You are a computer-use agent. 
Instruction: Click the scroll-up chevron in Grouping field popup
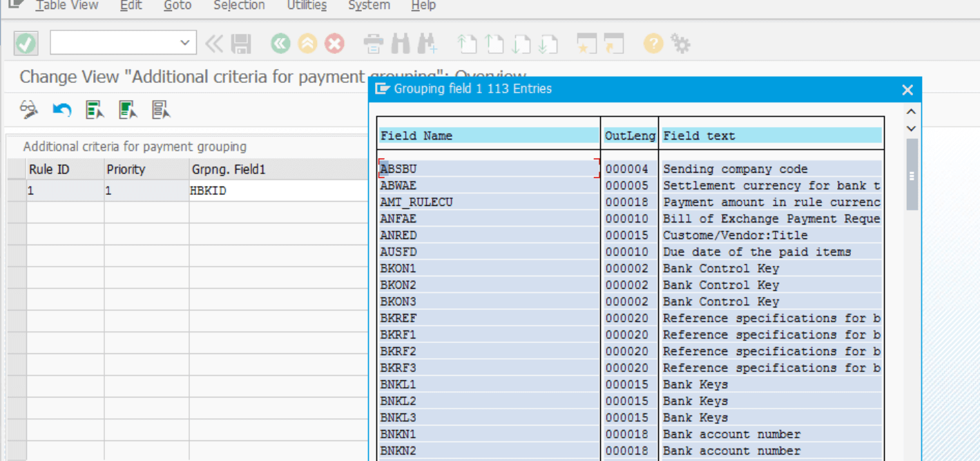click(911, 112)
